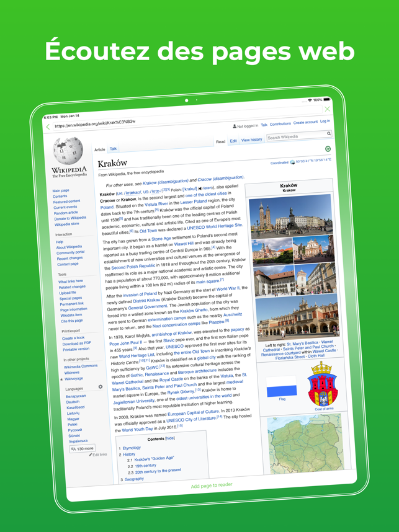Click Create account link

pos(305,122)
